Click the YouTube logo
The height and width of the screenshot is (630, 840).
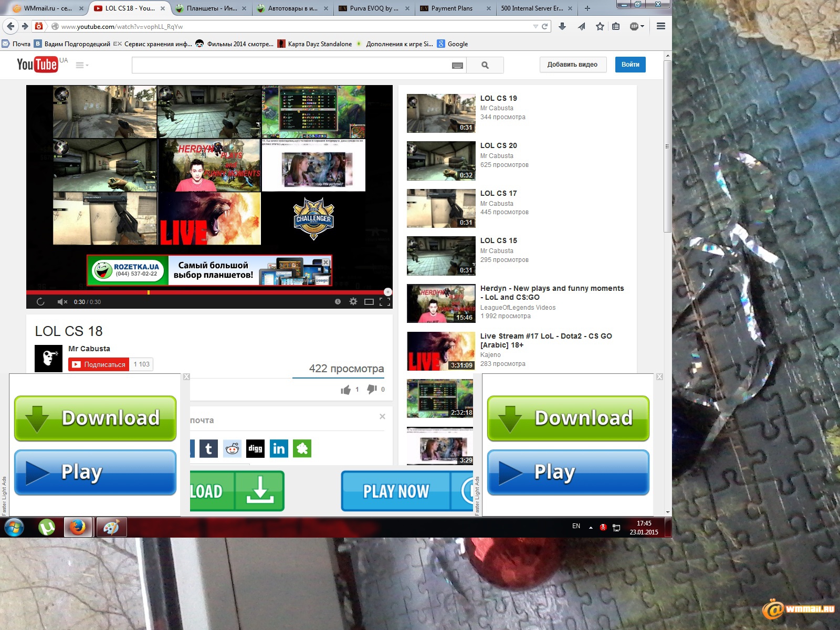(x=37, y=65)
